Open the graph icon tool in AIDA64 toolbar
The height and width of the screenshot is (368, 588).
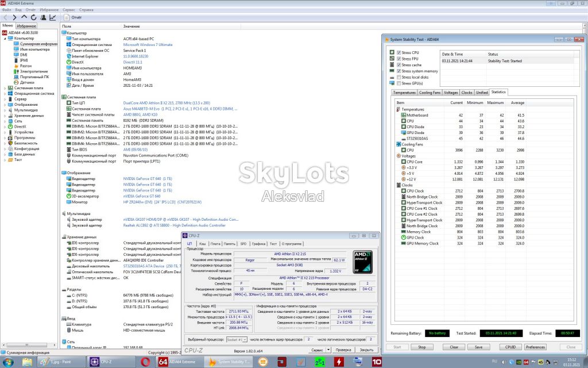[52, 17]
